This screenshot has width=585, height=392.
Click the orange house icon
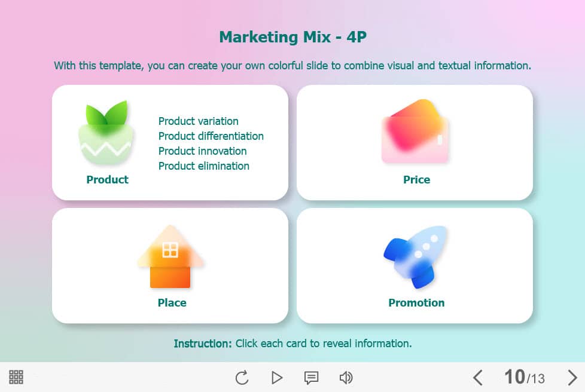(170, 257)
